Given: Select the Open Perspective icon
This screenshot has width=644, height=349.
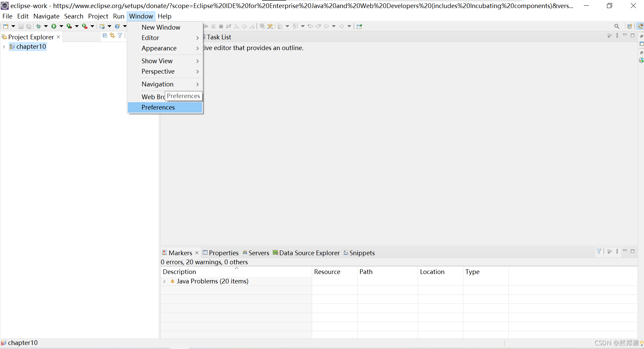Looking at the screenshot, I should [x=630, y=26].
